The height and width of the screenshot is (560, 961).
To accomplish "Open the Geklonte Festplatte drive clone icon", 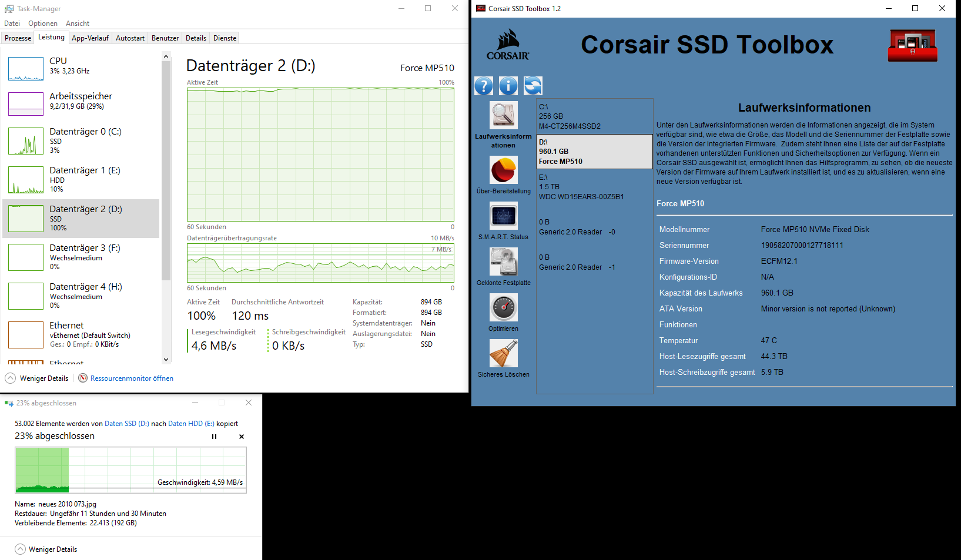I will (504, 261).
